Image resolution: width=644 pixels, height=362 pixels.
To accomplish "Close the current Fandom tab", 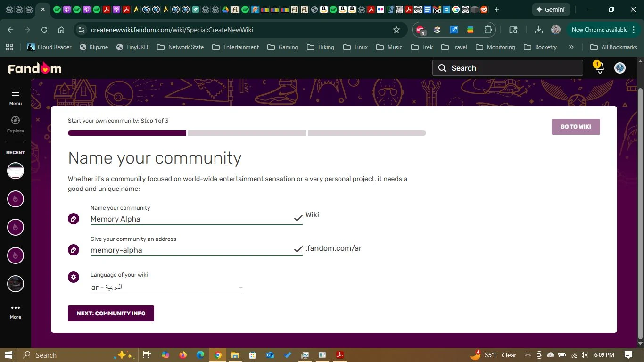I will pos(43,9).
